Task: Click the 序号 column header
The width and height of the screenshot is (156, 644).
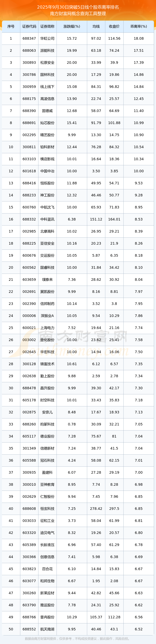Action: click(x=11, y=26)
